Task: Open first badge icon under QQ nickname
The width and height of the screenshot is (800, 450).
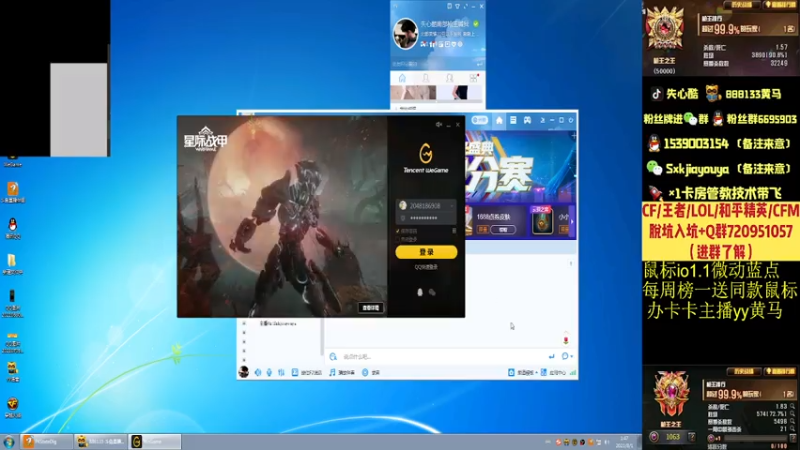Action: [423, 44]
